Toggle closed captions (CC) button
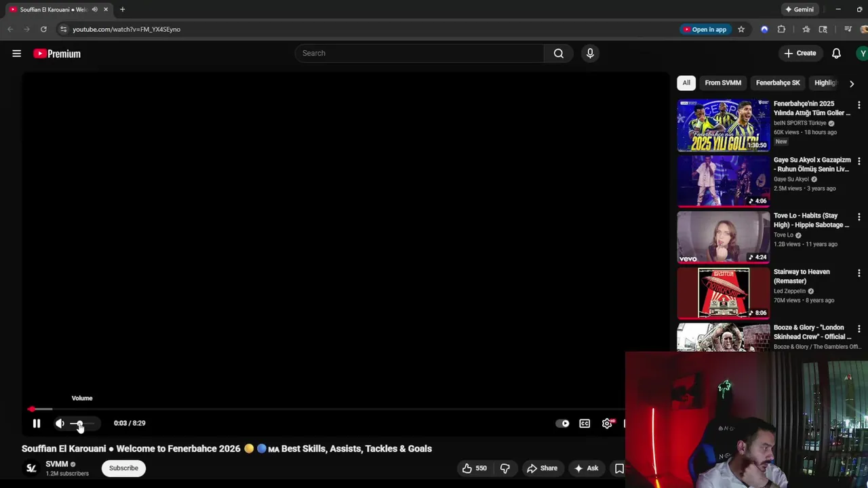Image resolution: width=868 pixels, height=488 pixels. pos(585,424)
